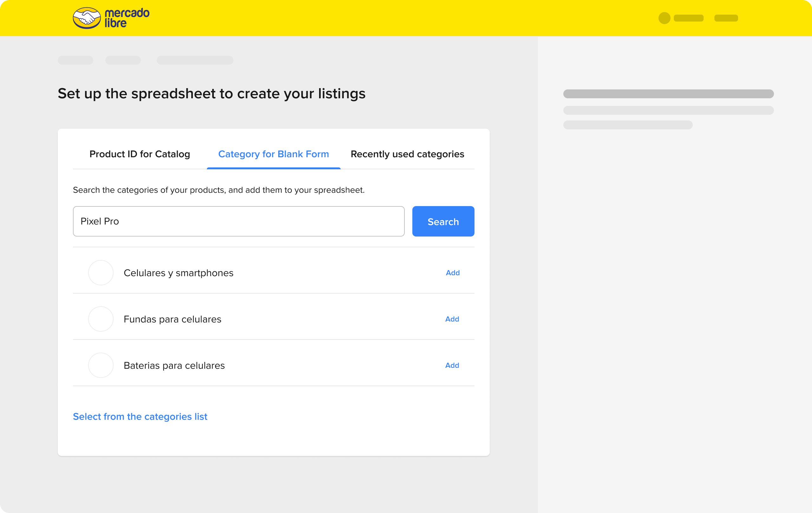Add the Celulares y smartphones category
The height and width of the screenshot is (513, 812).
pyautogui.click(x=452, y=273)
